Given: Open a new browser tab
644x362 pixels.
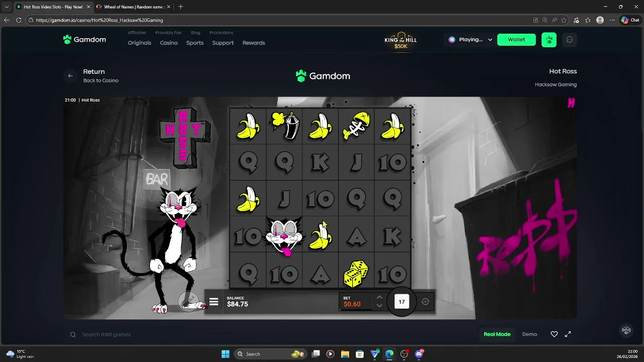Looking at the screenshot, I should tap(181, 7).
